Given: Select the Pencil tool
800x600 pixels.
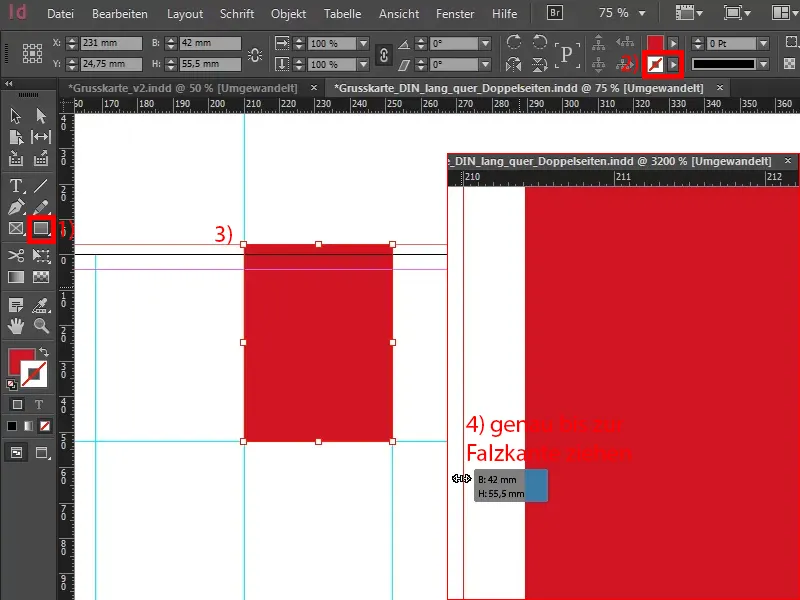Looking at the screenshot, I should click(x=41, y=207).
